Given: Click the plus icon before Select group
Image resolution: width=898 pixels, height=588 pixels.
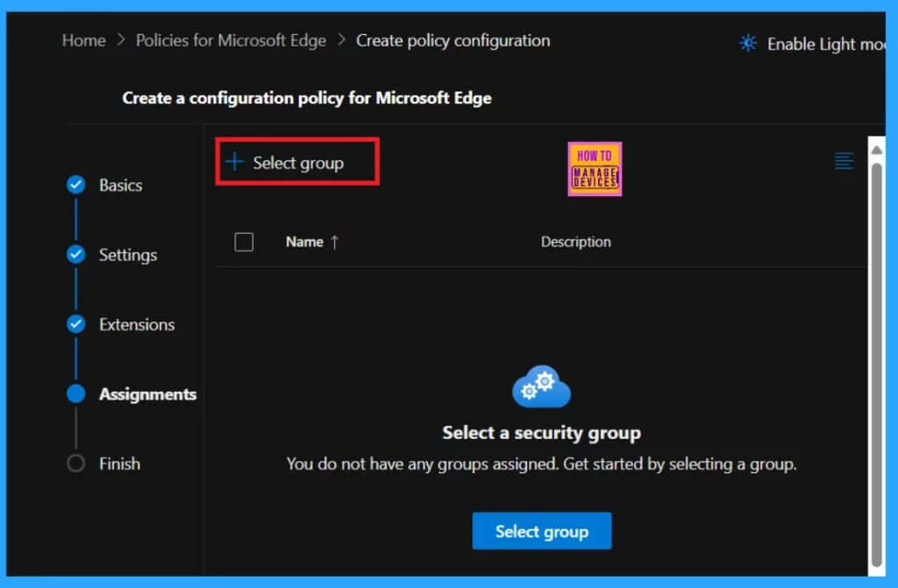Looking at the screenshot, I should (234, 162).
